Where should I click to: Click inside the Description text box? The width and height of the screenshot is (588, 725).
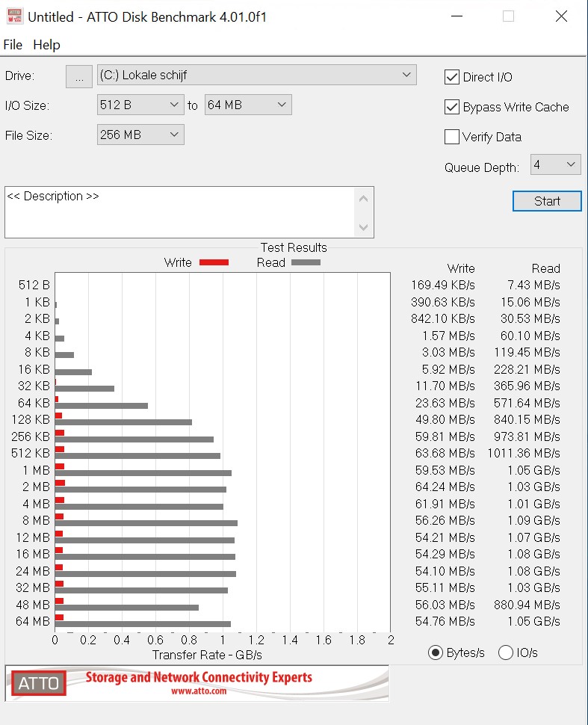tap(179, 212)
